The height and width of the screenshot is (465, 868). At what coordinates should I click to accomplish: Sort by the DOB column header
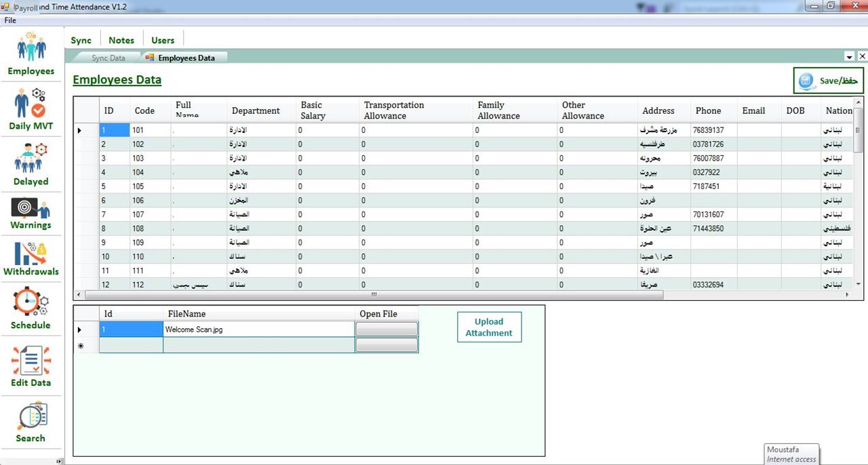click(801, 110)
